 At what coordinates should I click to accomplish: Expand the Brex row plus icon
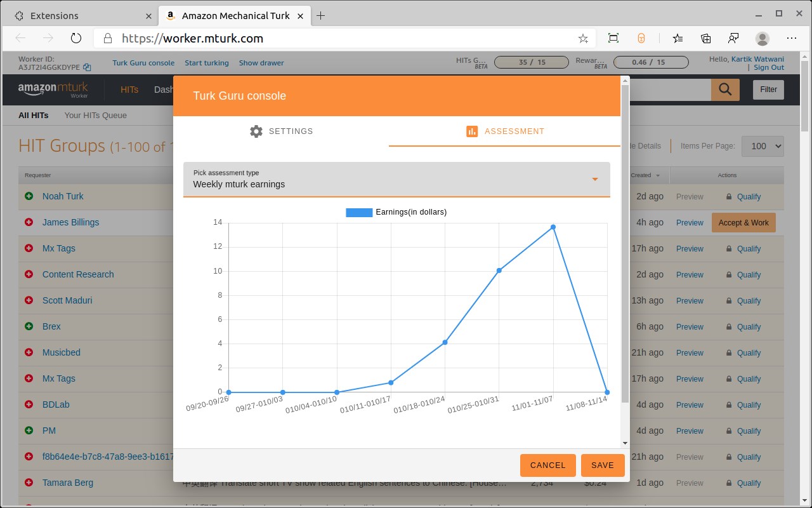[x=29, y=326]
